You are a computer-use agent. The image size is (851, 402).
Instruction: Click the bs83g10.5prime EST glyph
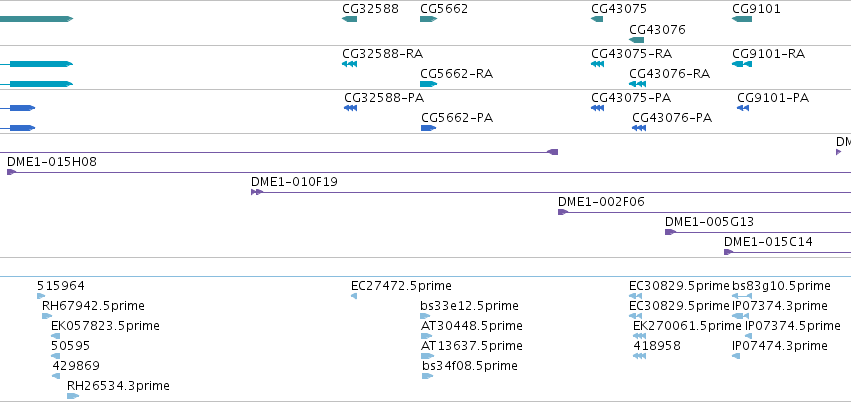(x=742, y=296)
